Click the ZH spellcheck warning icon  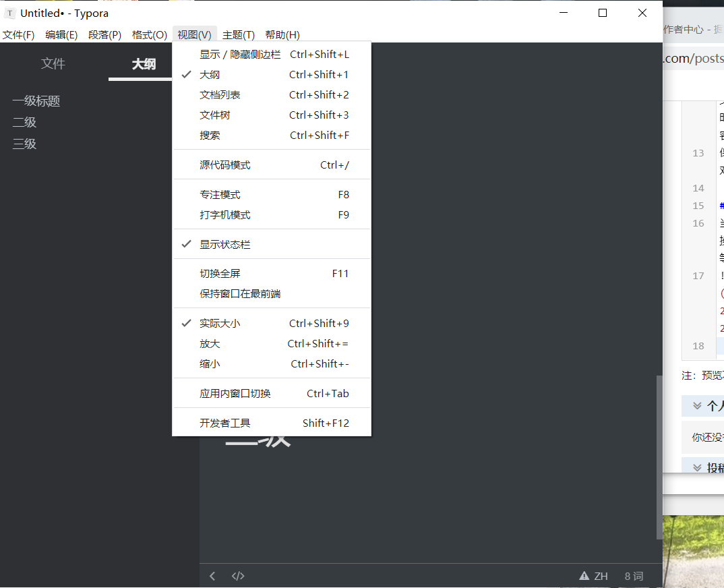pyautogui.click(x=584, y=576)
